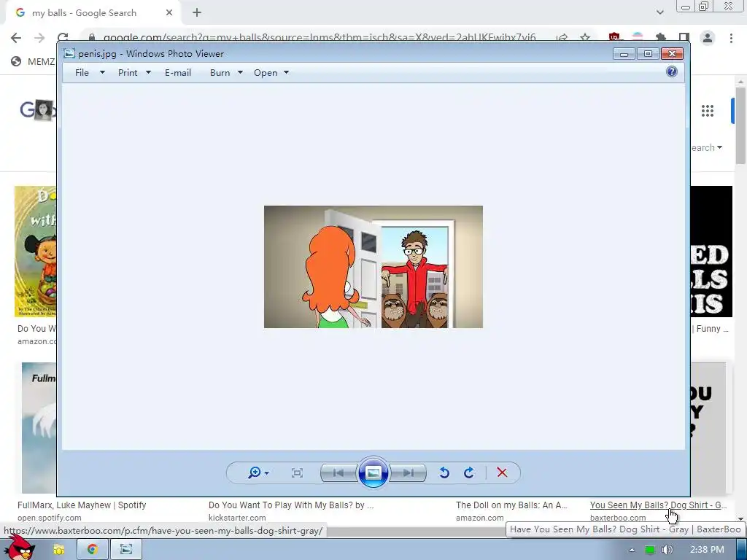Open 'The Doll on my Balls' result
Viewport: 747px width, 560px height.
pos(511,505)
